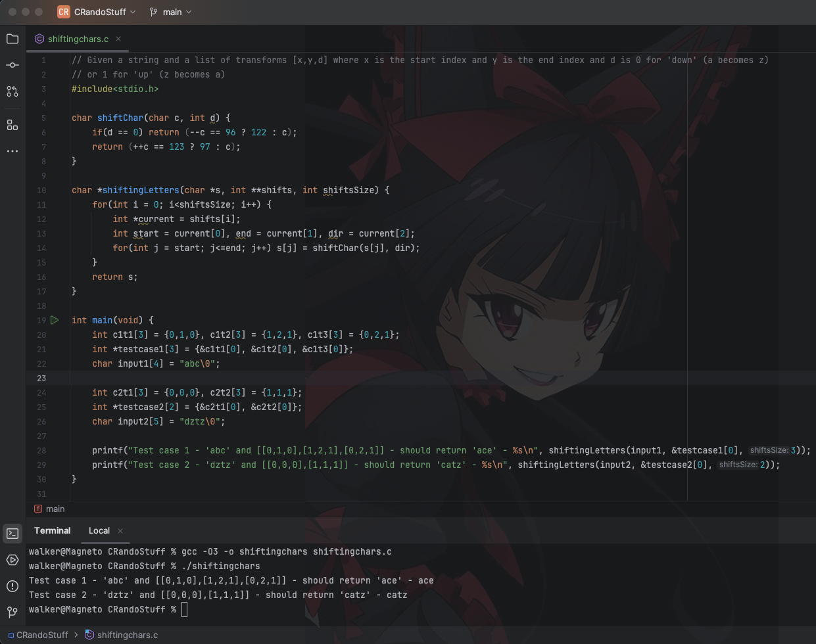Click the shiftsSize: 3 inlay hint on line 28
Viewport: 816px width, 644px height.
(773, 450)
